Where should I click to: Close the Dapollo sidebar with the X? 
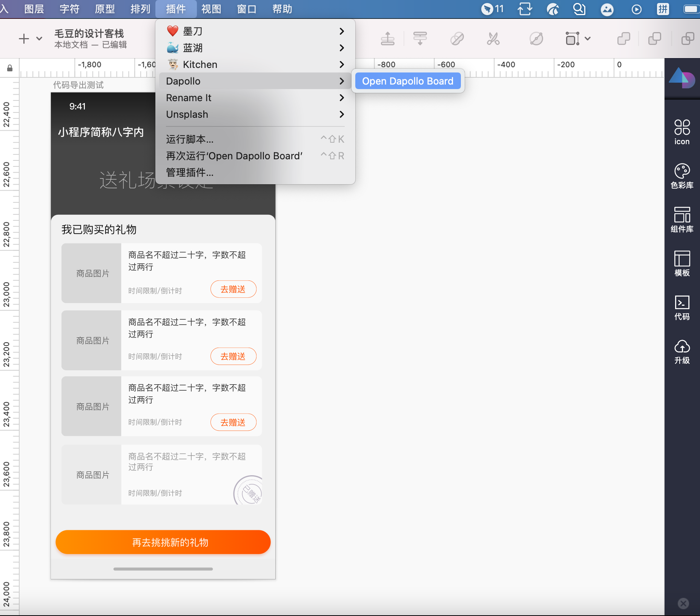(683, 603)
